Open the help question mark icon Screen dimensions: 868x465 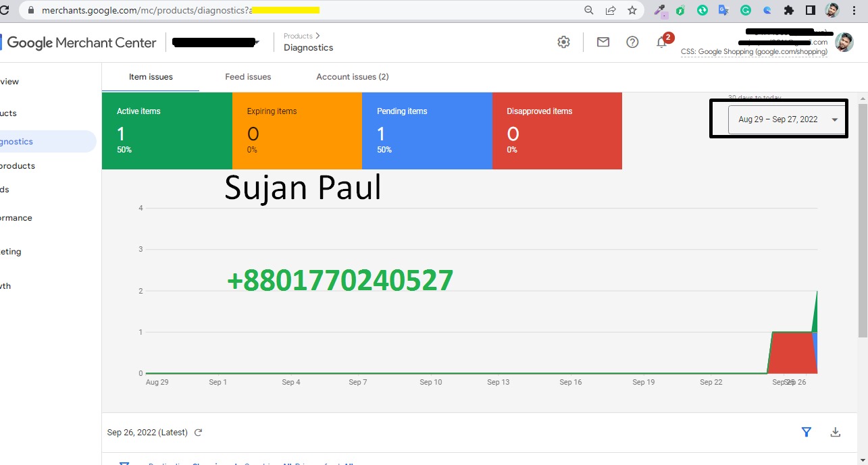(632, 42)
